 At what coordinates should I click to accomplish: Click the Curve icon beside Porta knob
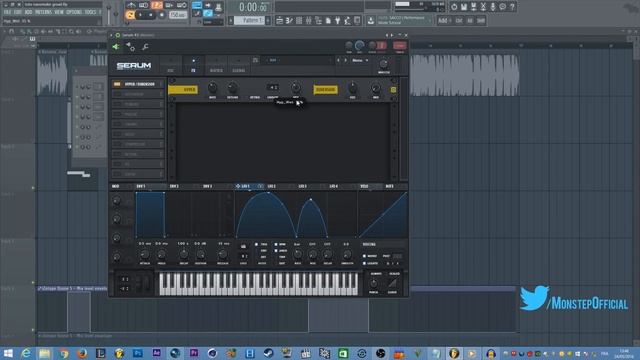tap(392, 283)
